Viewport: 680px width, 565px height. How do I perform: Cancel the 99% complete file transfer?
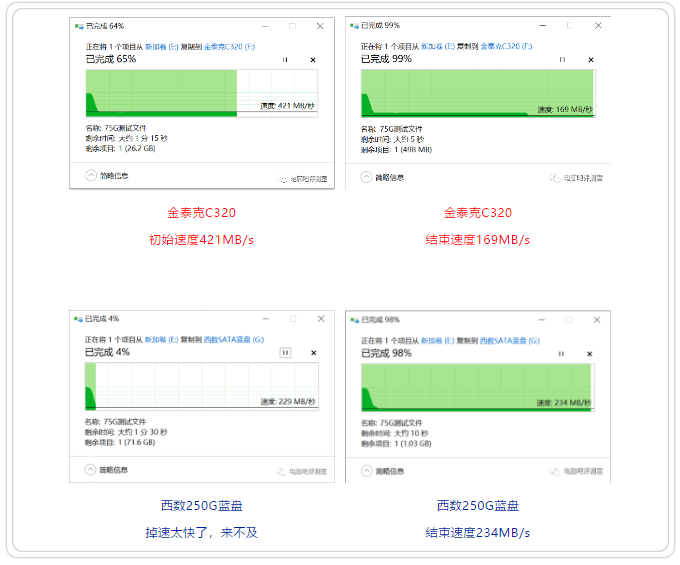tap(591, 60)
